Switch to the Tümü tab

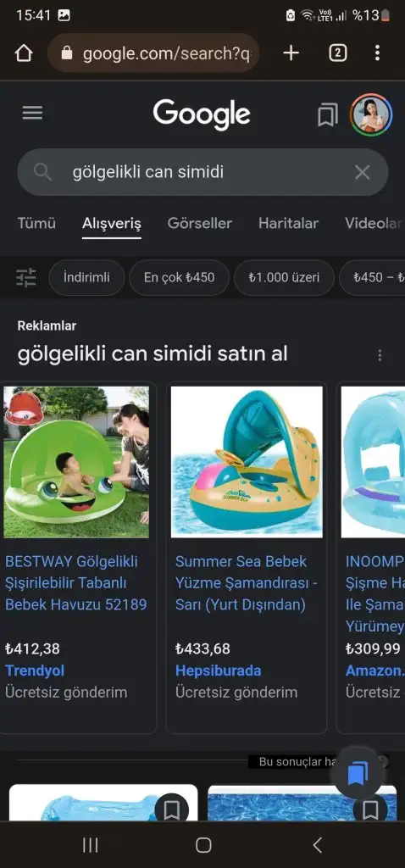click(36, 224)
